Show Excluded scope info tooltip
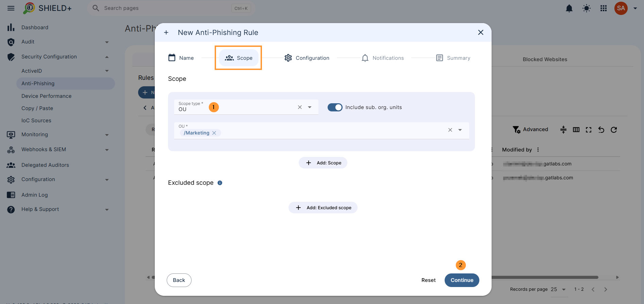644x304 pixels. 220,183
